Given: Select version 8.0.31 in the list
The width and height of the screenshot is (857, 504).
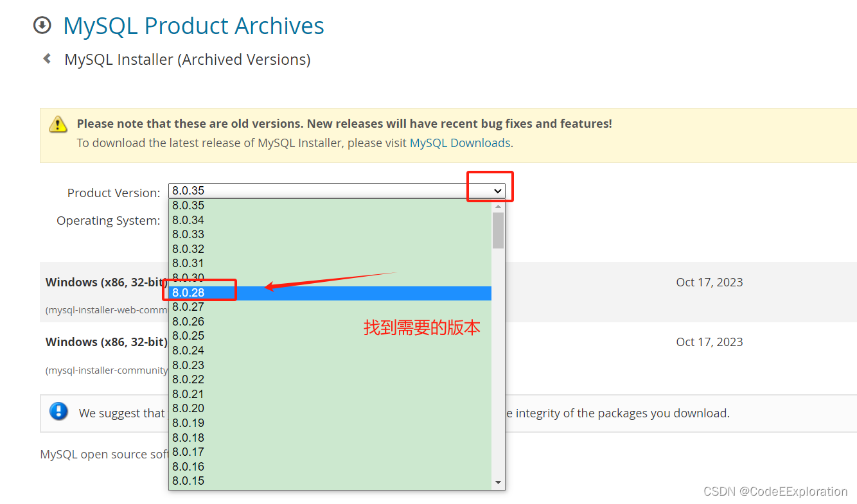Looking at the screenshot, I should 330,263.
